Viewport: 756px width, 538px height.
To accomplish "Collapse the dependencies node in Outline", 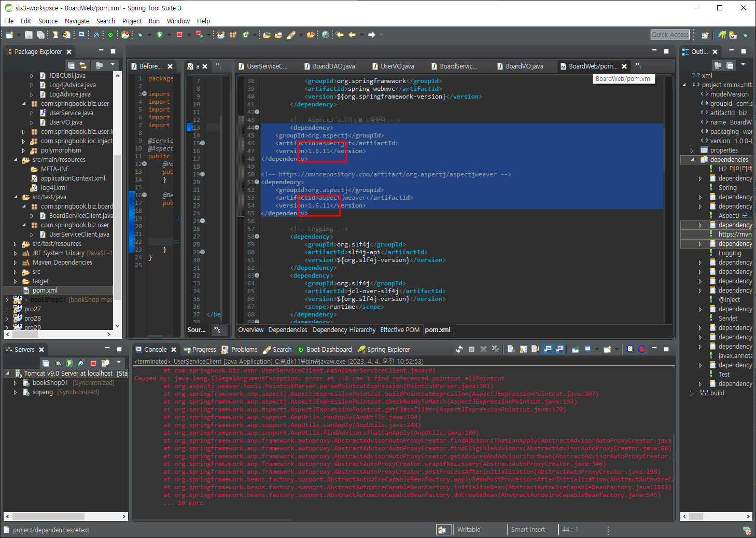I will click(692, 160).
